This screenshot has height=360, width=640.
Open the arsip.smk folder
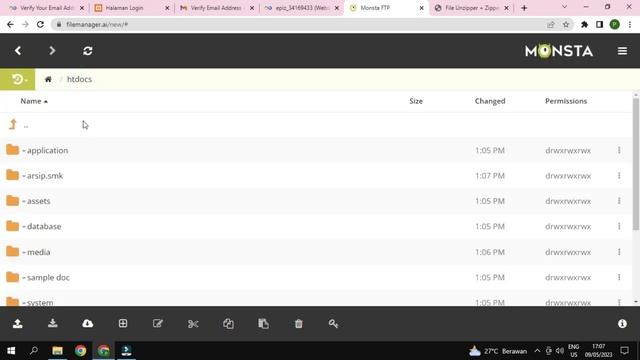tap(45, 176)
